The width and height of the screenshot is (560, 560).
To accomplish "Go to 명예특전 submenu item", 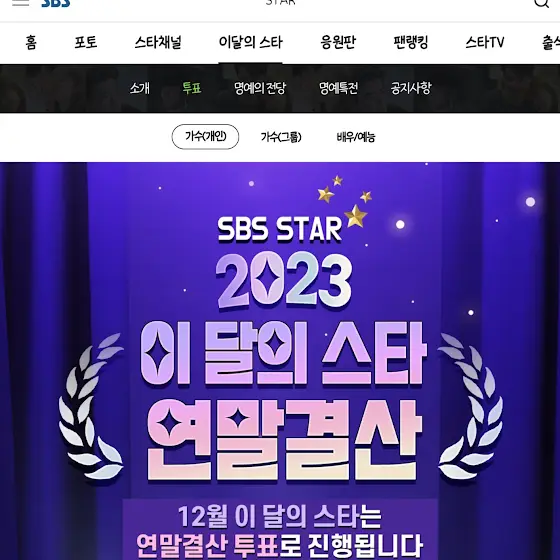I will pyautogui.click(x=338, y=88).
